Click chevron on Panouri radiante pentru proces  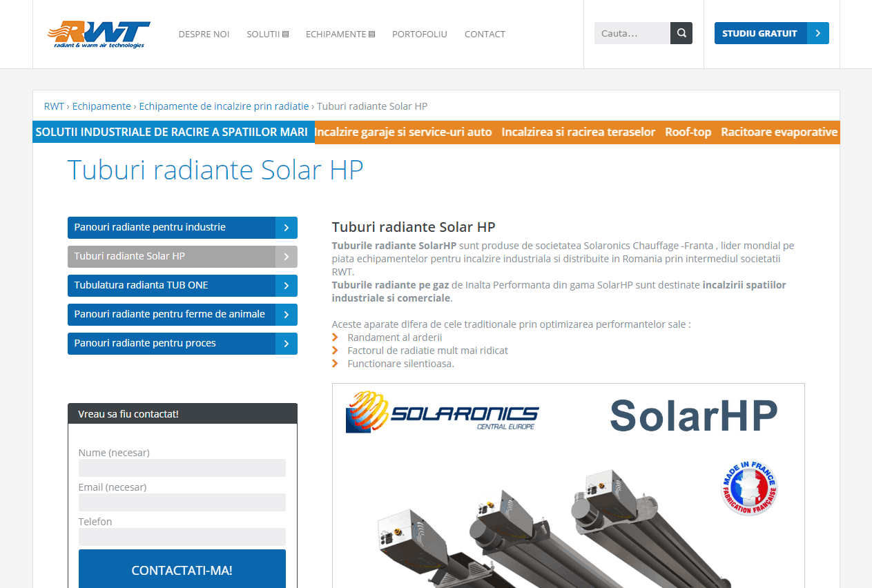tap(287, 344)
